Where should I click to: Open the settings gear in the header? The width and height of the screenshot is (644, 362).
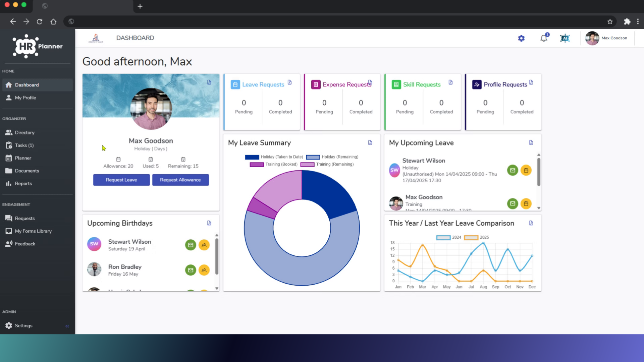tap(521, 38)
